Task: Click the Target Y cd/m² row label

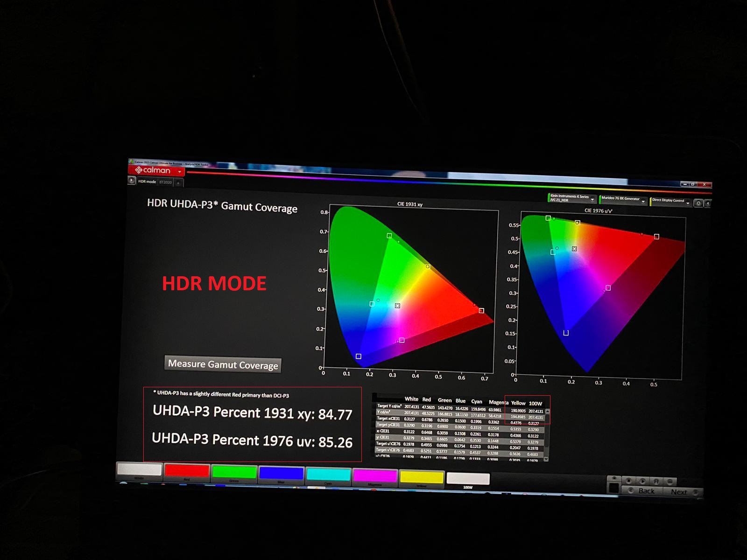Action: tap(389, 406)
